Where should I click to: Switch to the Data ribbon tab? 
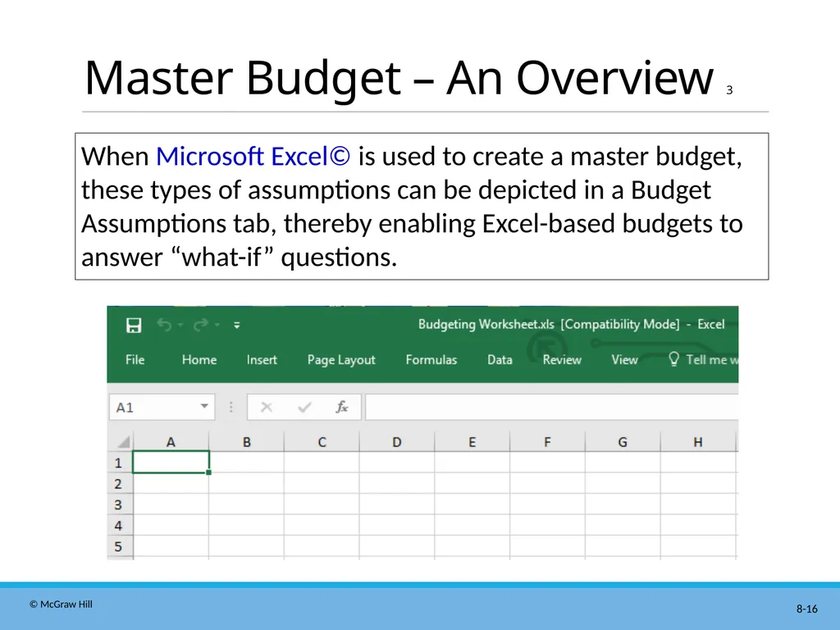tap(500, 359)
